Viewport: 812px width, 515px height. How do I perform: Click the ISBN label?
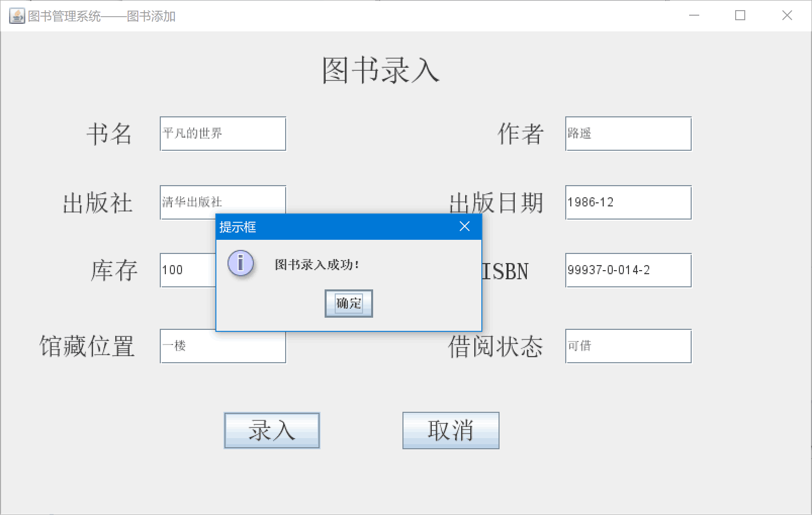pyautogui.click(x=505, y=272)
